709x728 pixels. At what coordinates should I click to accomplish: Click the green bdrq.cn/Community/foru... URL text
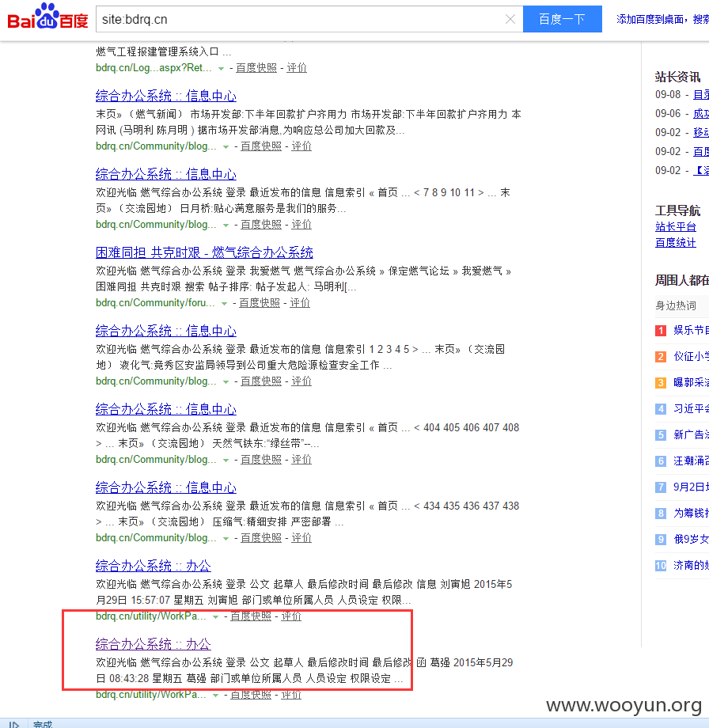coord(155,303)
